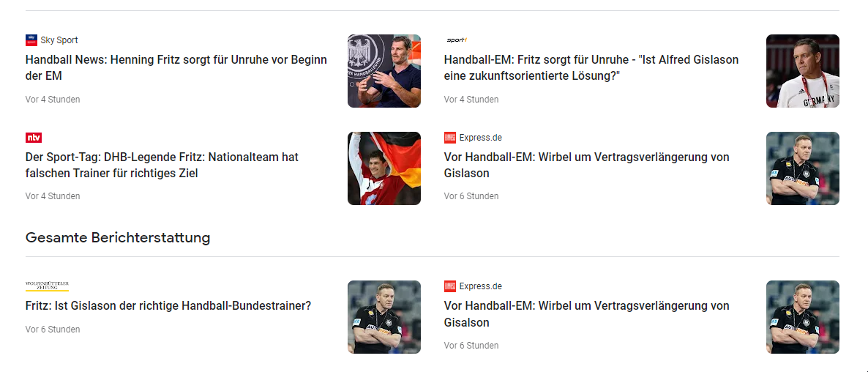Open the Sky Sport Henning Fritz headline
Image resolution: width=868 pixels, height=372 pixels.
coord(176,67)
